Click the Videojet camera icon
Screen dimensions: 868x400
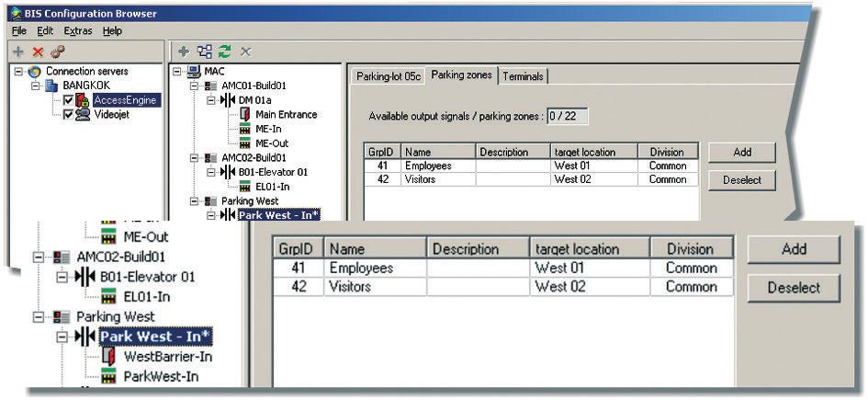coord(83,115)
